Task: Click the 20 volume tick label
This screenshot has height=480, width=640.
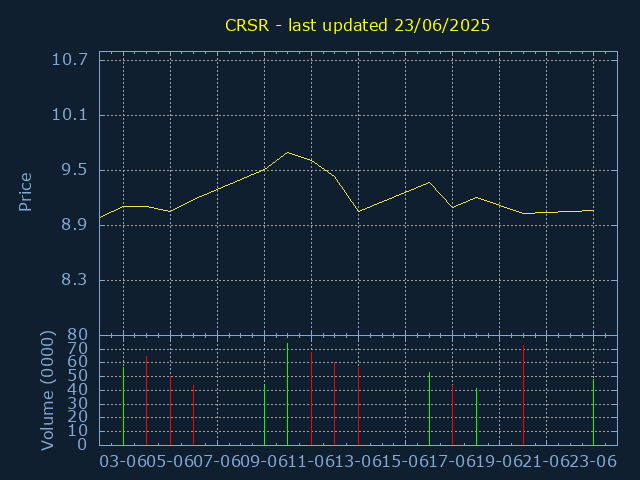Action: click(x=78, y=417)
